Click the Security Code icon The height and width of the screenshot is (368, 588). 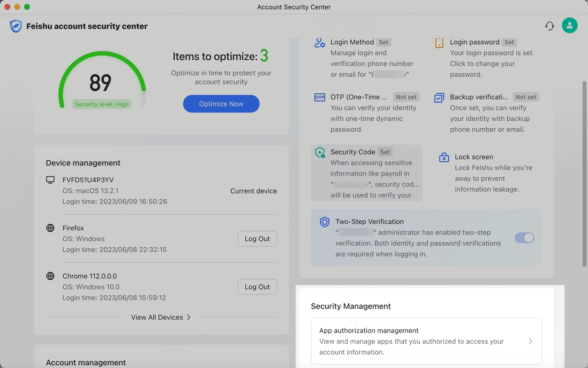point(320,152)
